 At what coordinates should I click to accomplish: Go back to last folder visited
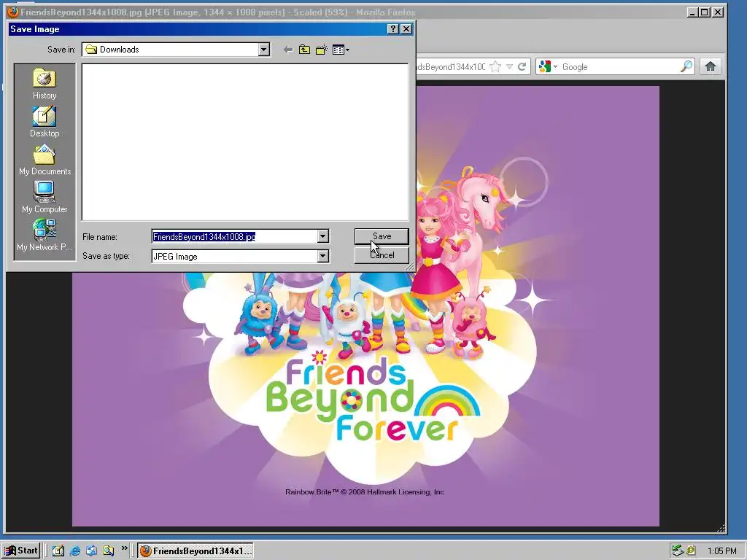click(287, 50)
